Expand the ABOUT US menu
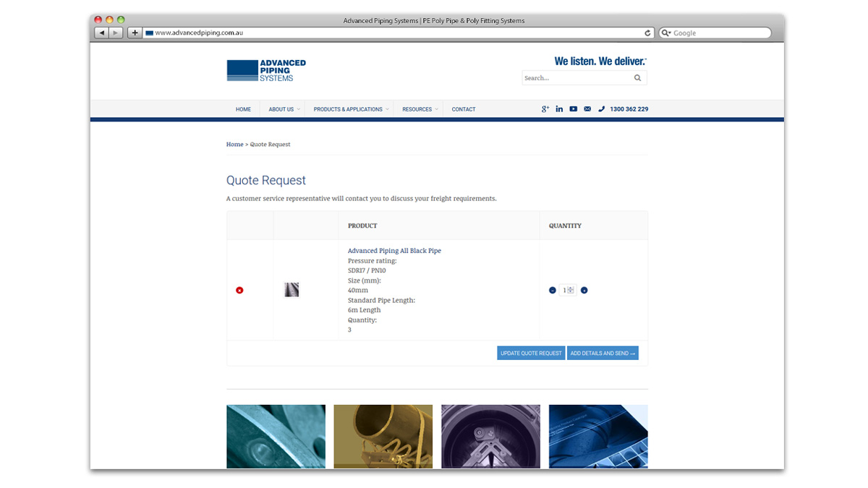The height and width of the screenshot is (488, 868). (284, 109)
